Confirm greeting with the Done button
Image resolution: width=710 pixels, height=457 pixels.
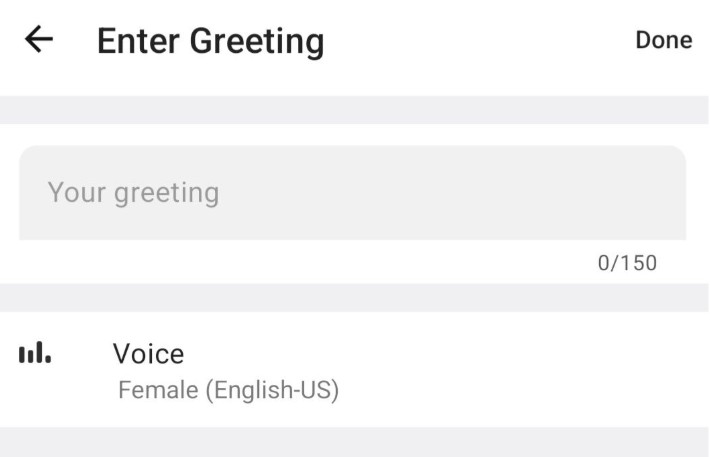[x=664, y=40]
